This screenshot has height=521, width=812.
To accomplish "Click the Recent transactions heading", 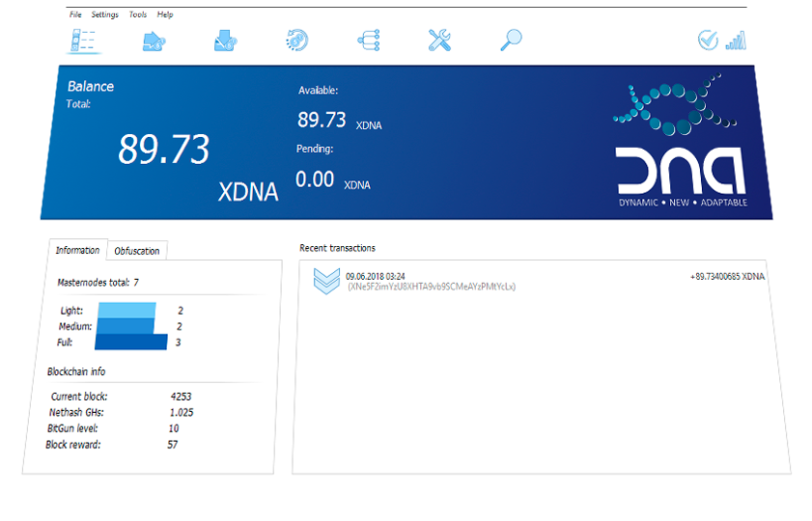I will pos(337,248).
